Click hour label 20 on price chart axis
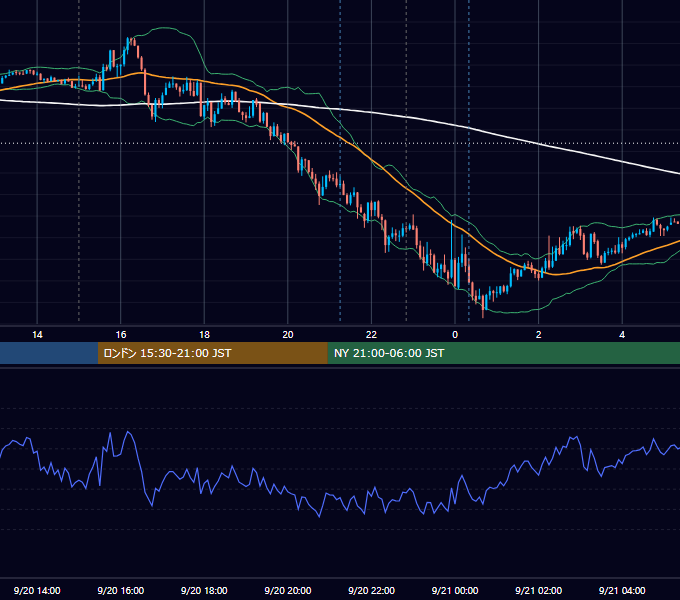The height and width of the screenshot is (600, 680). [288, 335]
